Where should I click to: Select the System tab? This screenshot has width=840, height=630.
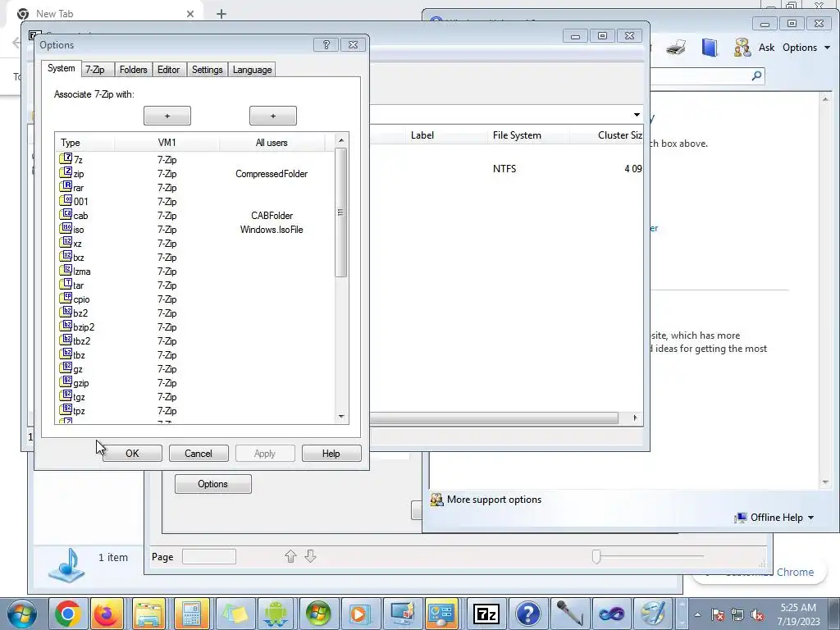pos(61,68)
